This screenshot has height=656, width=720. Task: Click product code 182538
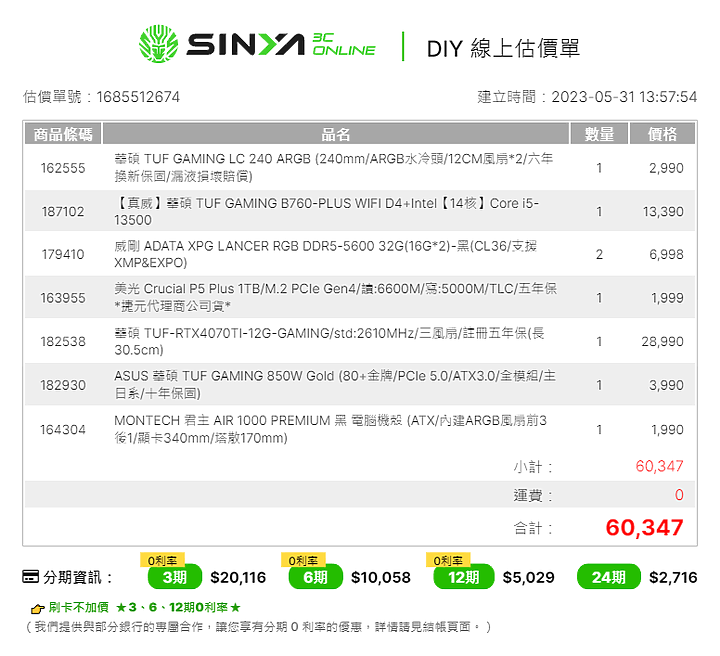(63, 342)
